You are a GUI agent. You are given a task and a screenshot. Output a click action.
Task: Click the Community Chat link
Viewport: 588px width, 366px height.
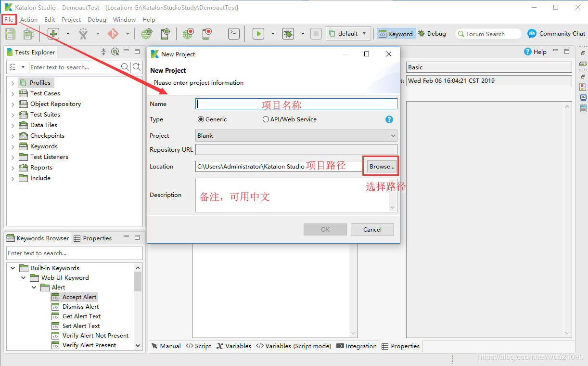tap(562, 34)
